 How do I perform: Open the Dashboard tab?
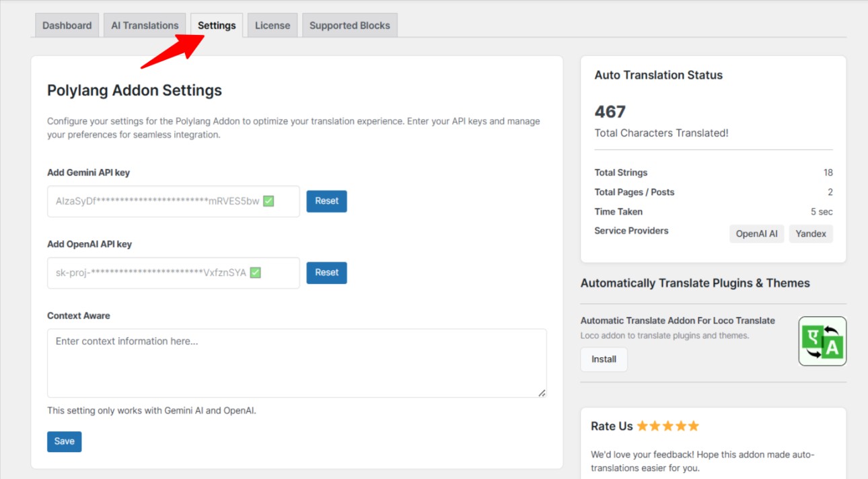67,26
